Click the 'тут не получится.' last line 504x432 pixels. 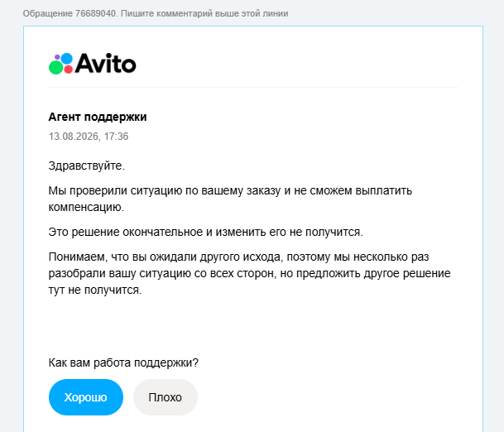[95, 290]
